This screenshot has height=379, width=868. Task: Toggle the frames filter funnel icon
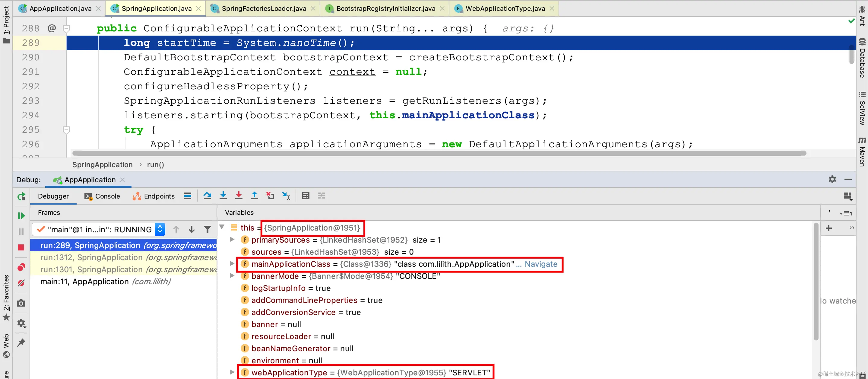pyautogui.click(x=207, y=229)
